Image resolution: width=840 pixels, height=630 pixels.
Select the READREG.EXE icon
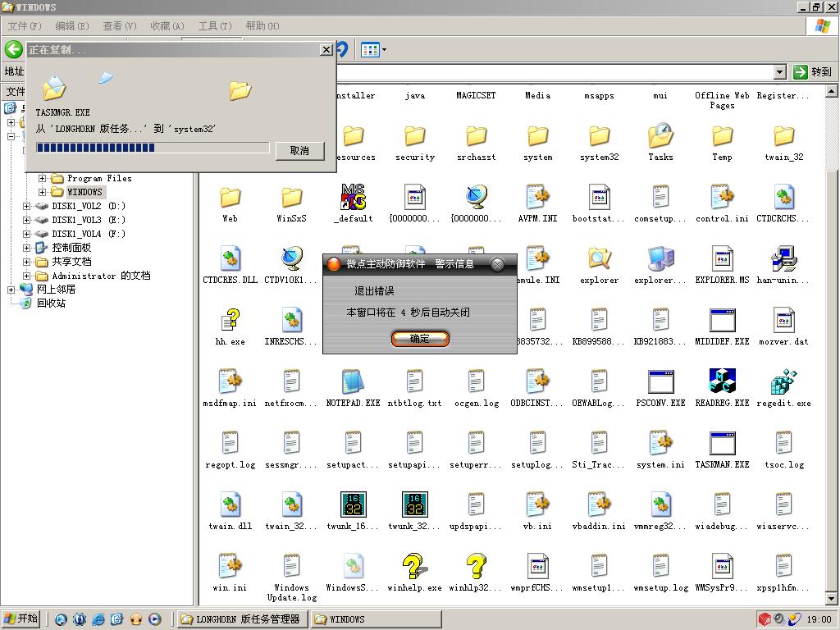[x=722, y=381]
